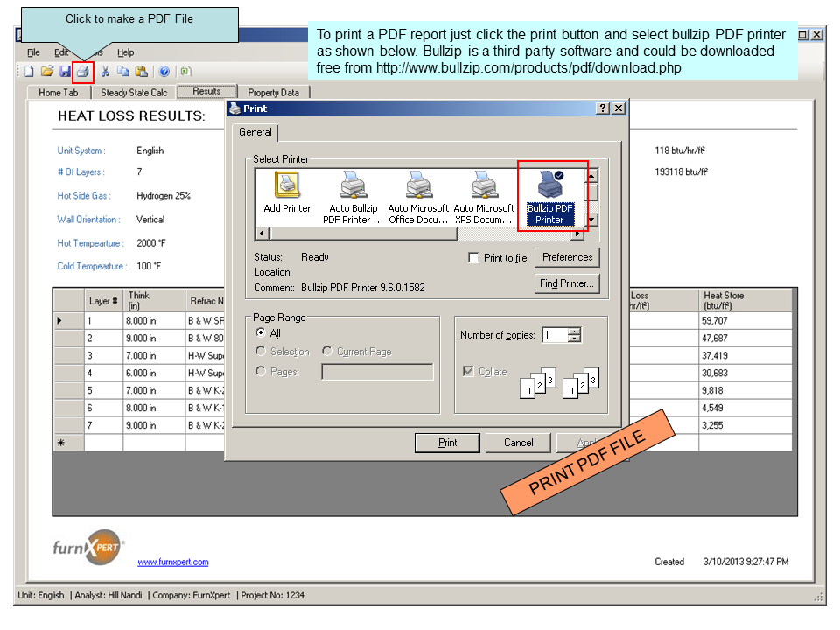Switch to the Steady State Calc tab

(x=134, y=93)
